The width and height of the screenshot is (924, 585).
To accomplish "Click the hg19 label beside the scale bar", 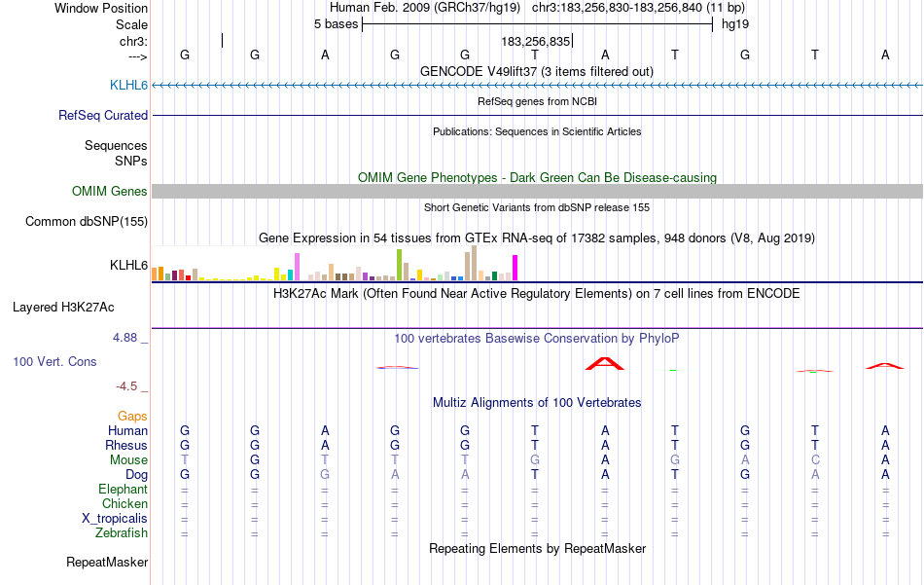I will click(735, 24).
